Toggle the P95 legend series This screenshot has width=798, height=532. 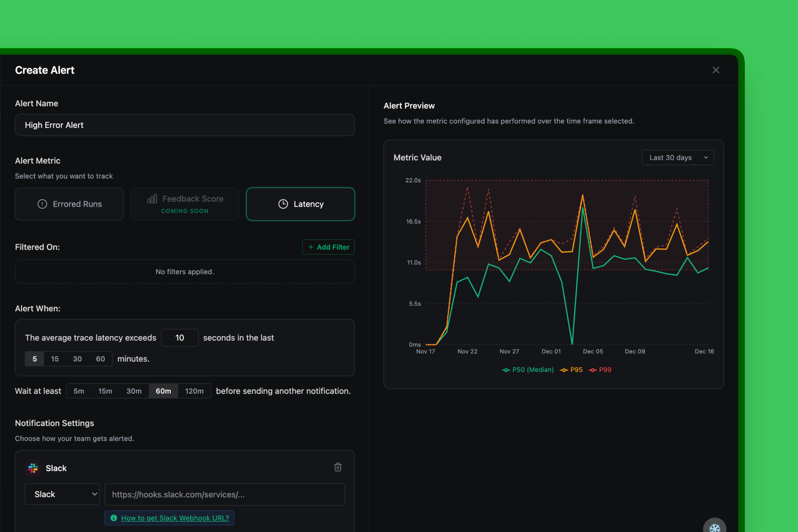pyautogui.click(x=571, y=369)
